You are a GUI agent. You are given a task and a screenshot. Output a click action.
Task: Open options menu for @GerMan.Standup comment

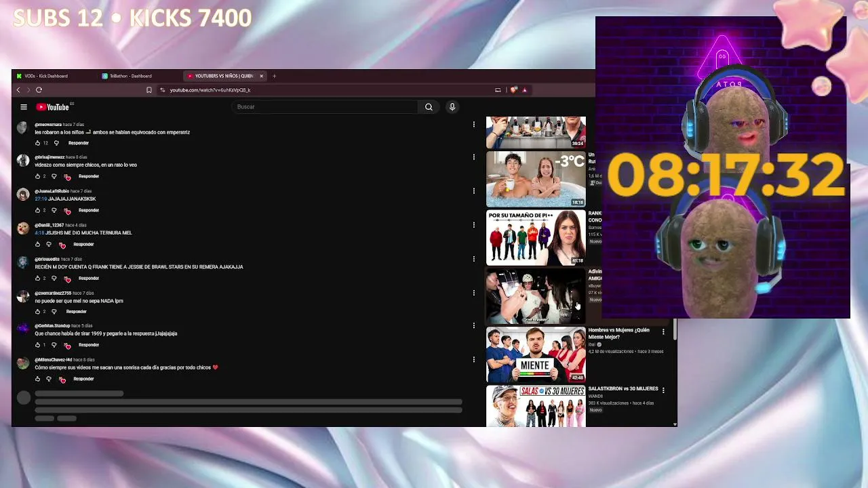point(473,325)
